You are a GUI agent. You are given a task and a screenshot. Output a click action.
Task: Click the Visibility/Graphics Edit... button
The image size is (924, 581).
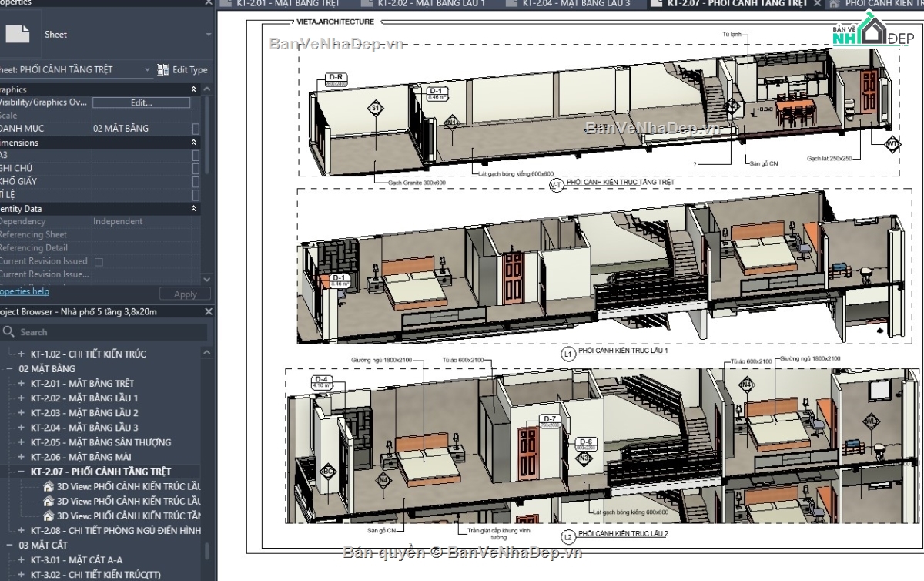tap(141, 102)
